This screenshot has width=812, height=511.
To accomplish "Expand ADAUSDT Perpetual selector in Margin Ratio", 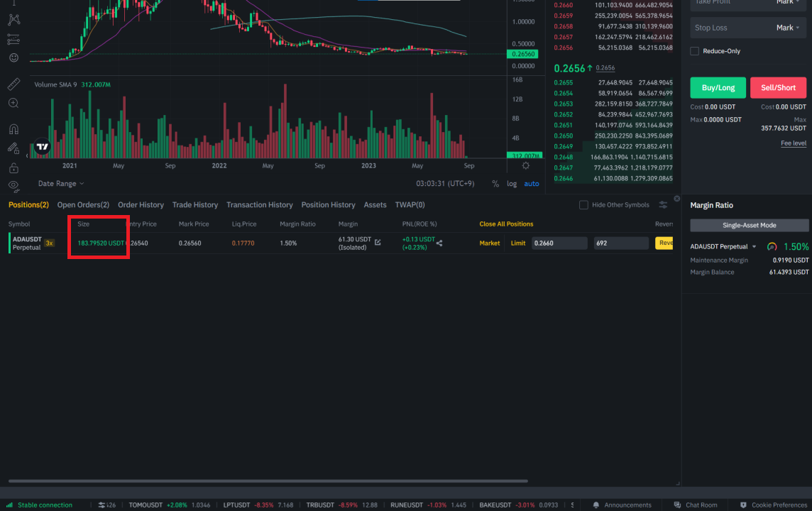I will [x=723, y=246].
